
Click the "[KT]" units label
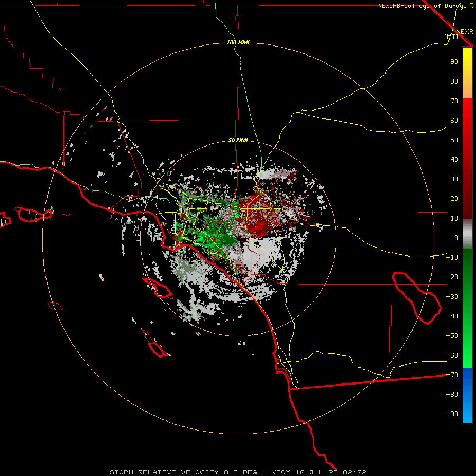point(452,36)
